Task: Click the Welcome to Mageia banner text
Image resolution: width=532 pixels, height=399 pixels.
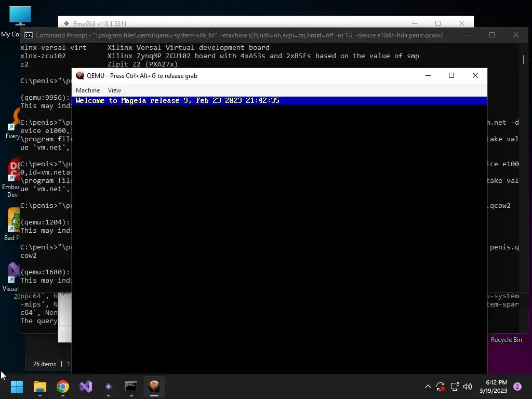Action: [177, 100]
